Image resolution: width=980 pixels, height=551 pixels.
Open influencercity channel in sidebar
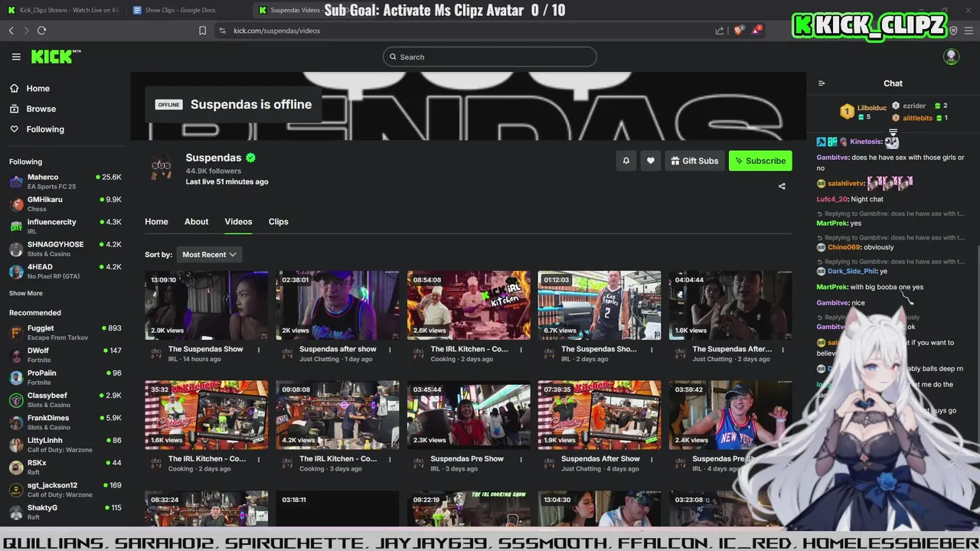[x=65, y=226]
